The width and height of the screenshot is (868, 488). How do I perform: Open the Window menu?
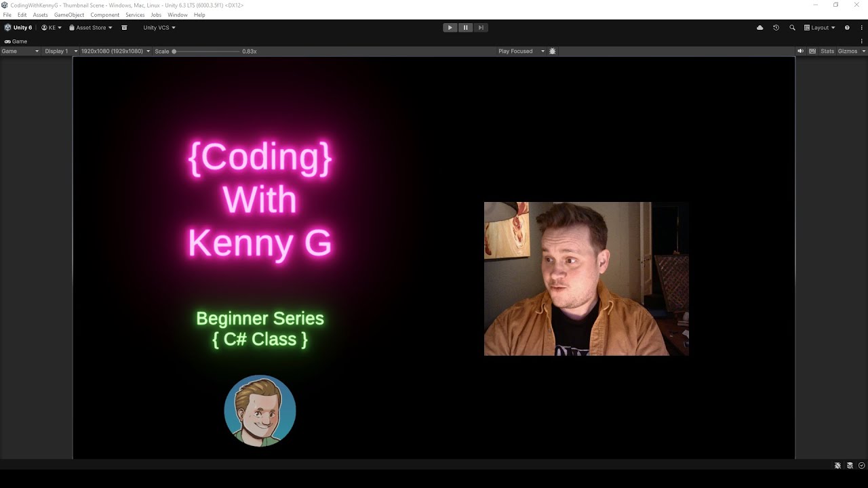(178, 15)
